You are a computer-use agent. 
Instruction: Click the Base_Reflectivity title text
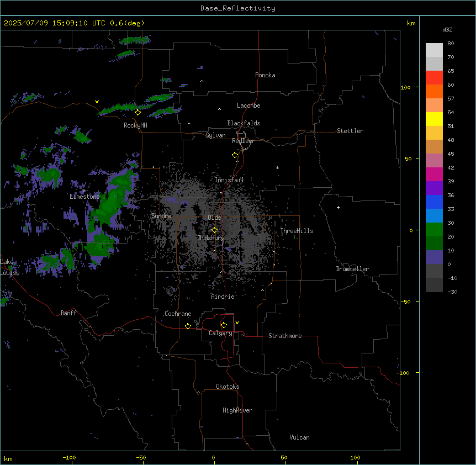238,8
